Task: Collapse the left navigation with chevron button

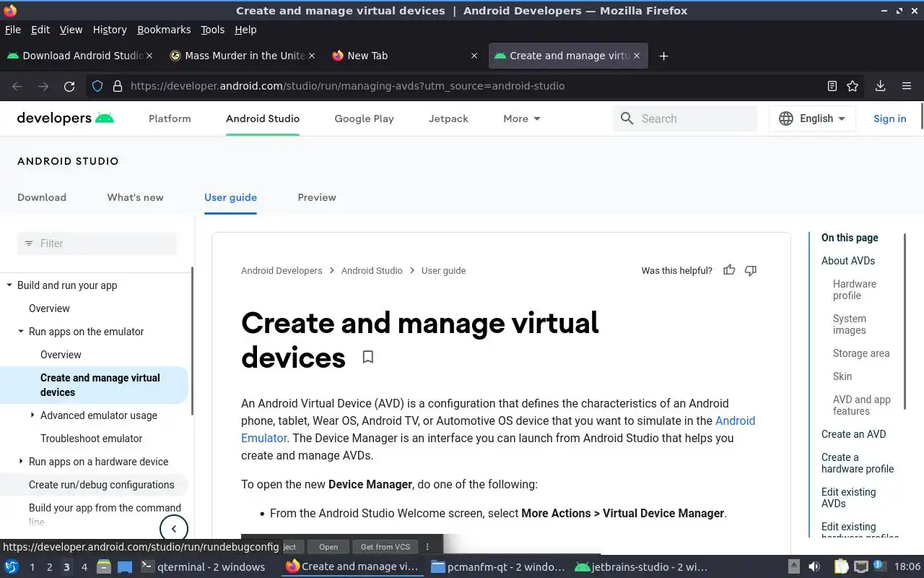Action: [x=173, y=529]
